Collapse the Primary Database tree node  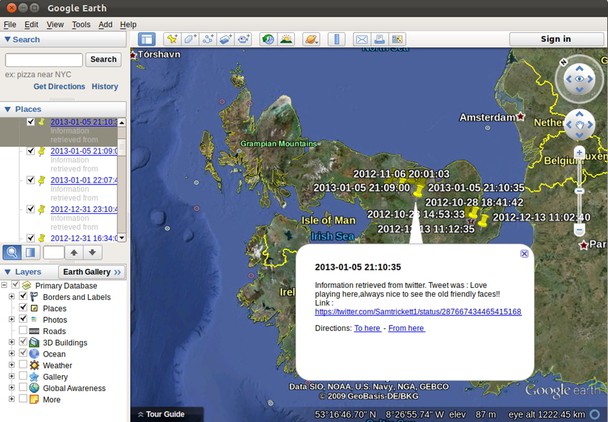(4, 285)
